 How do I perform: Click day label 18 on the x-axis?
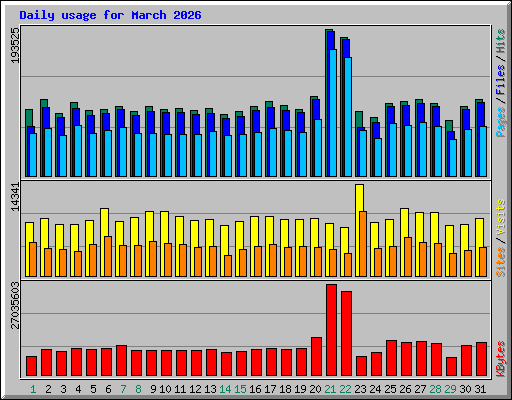pyautogui.click(x=285, y=389)
